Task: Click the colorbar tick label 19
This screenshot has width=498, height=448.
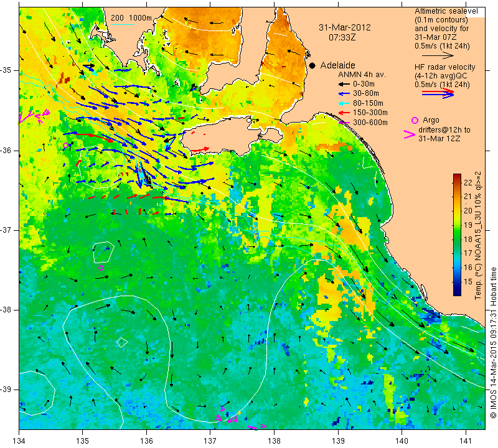Action: 468,225
